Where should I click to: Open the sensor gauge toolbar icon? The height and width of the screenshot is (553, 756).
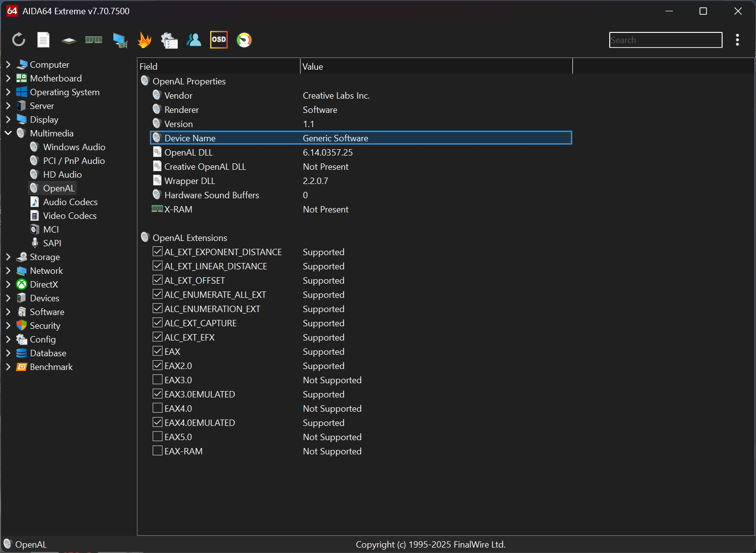(x=244, y=40)
